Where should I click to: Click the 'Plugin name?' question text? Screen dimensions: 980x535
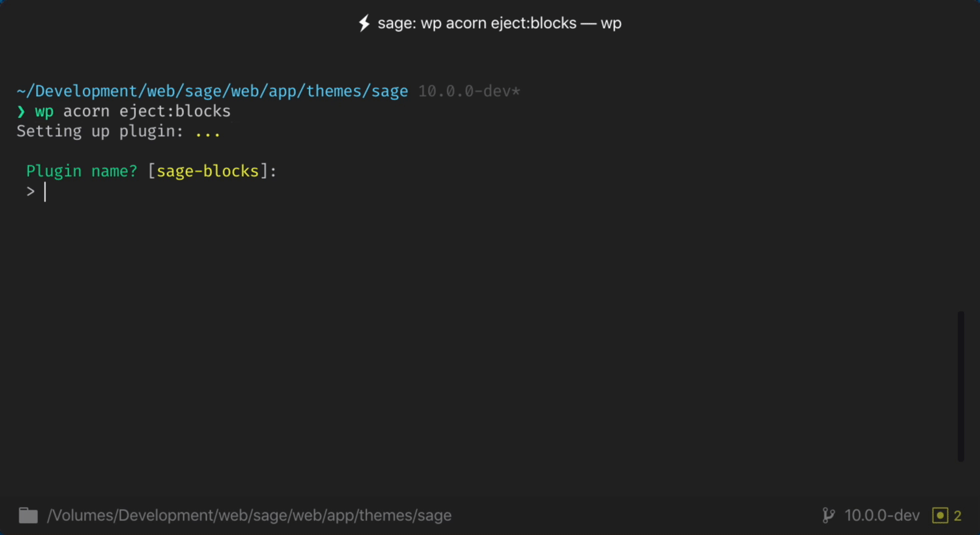pos(81,171)
